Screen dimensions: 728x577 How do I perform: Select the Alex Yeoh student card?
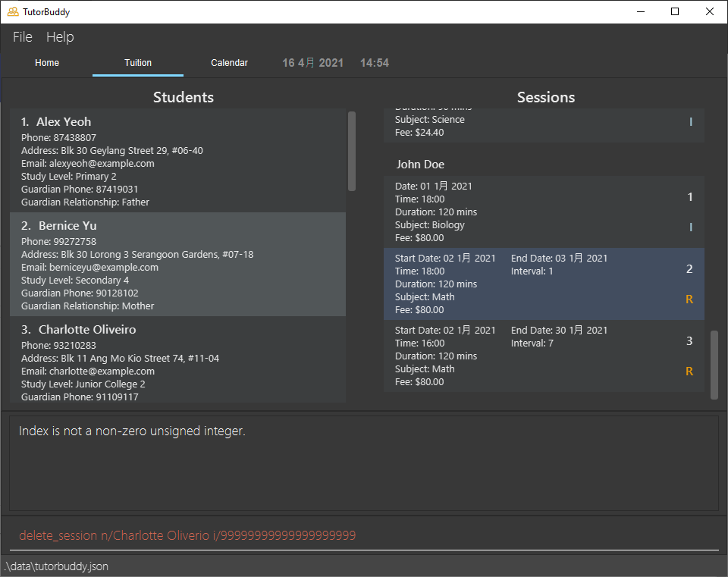[177, 161]
